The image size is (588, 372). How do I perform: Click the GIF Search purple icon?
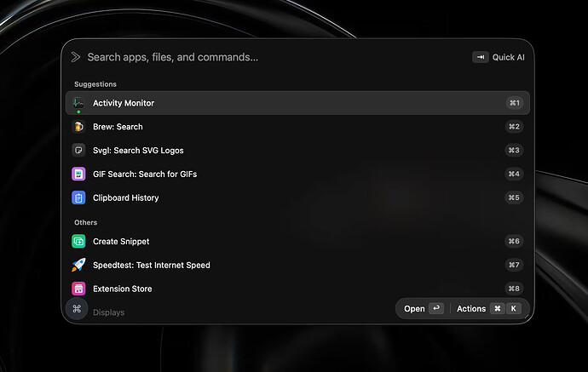78,174
